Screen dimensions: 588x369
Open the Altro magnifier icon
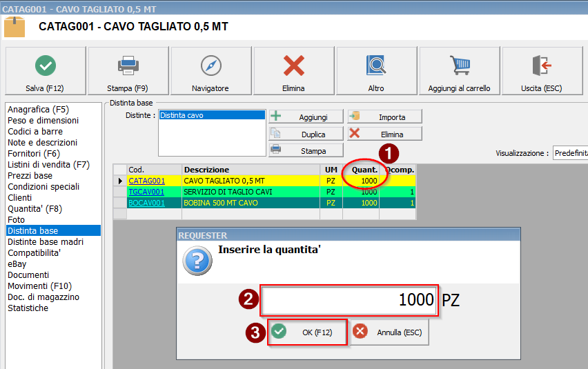[376, 66]
